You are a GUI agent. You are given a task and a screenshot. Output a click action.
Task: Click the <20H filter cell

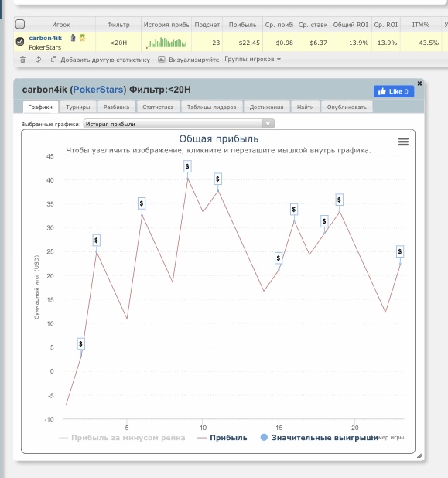(118, 43)
